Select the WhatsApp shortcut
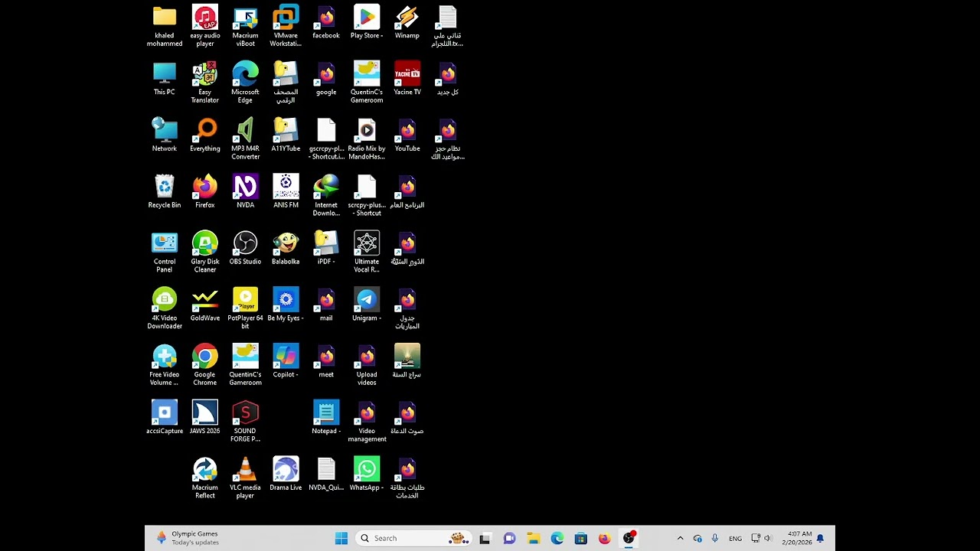The image size is (980, 551). pos(367,475)
